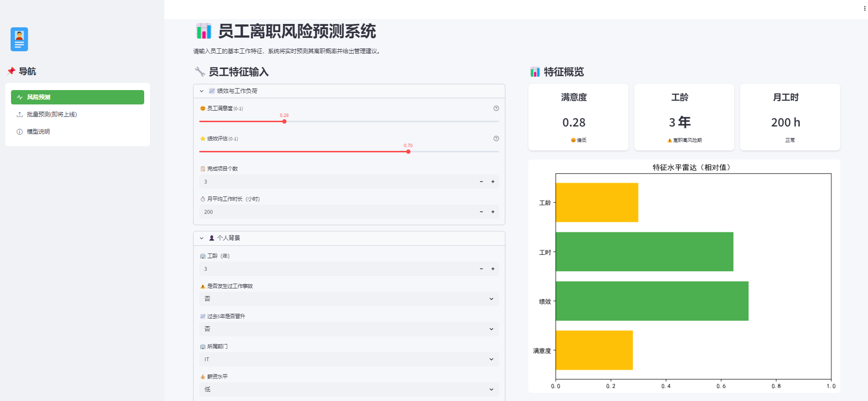The width and height of the screenshot is (868, 401).
Task: Click the employee profile logo icon
Action: point(19,39)
